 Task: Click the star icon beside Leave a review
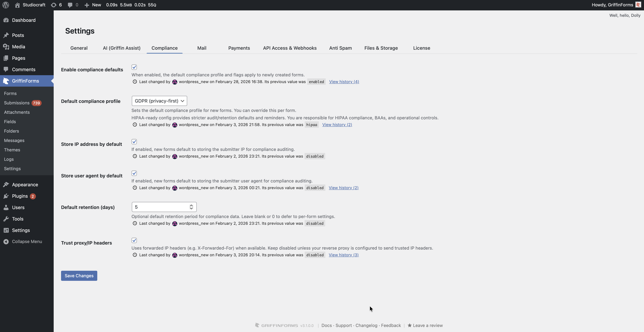[410, 325]
